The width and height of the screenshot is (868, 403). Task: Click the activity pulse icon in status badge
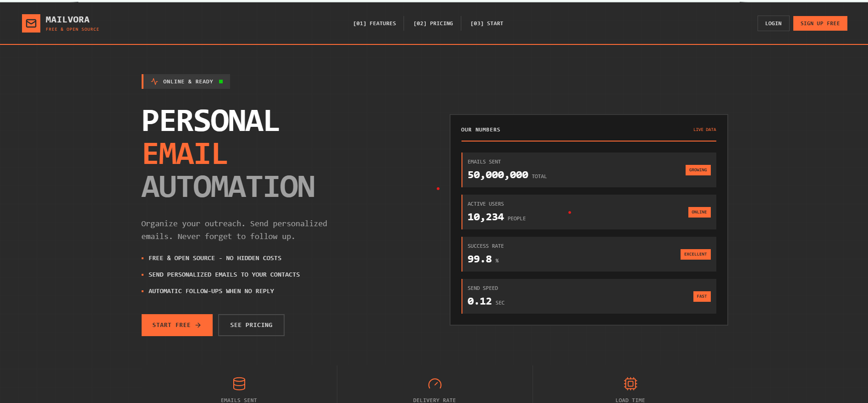[154, 82]
